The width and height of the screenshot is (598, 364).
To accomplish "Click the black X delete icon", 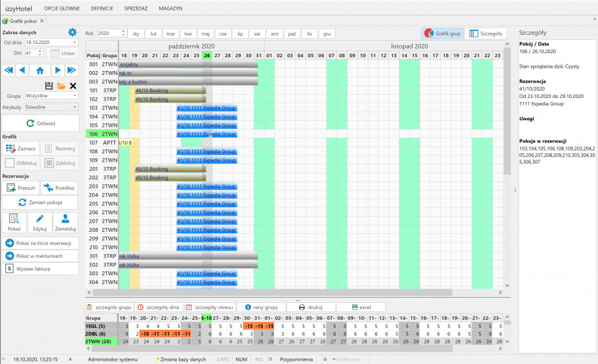I will pyautogui.click(x=73, y=85).
